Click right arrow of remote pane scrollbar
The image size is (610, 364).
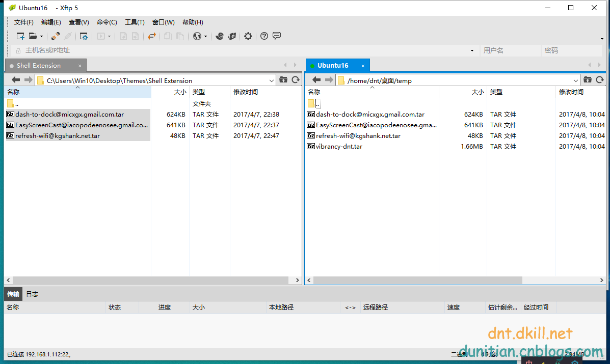point(601,280)
